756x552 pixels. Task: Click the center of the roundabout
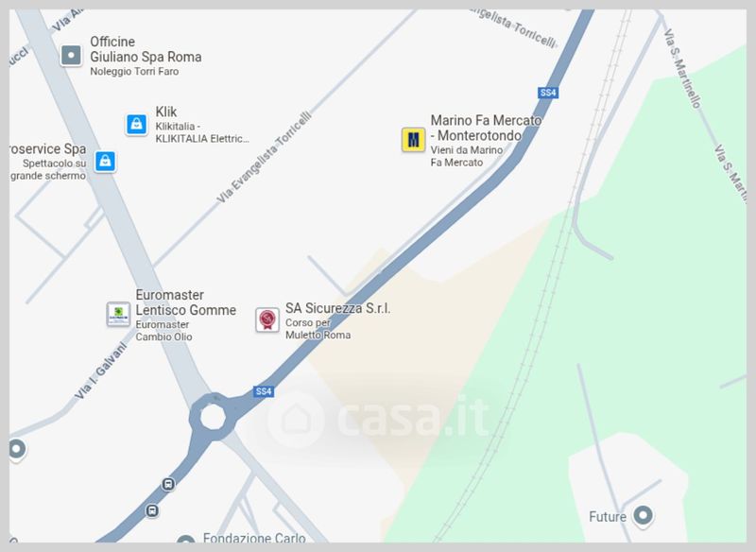pyautogui.click(x=213, y=417)
